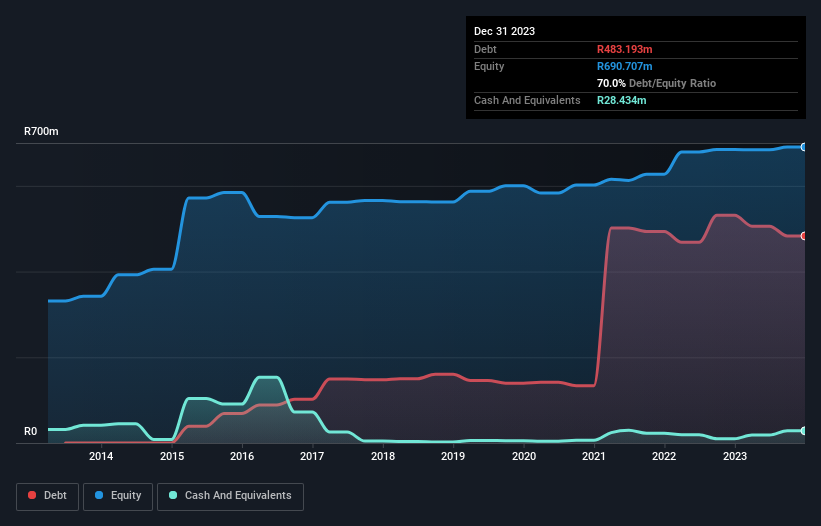This screenshot has height=526, width=821.
Task: Click the 2019 x-axis label
Action: point(453,456)
